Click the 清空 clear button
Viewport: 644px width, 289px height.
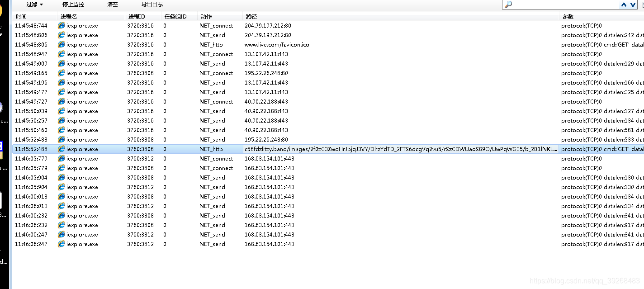113,5
